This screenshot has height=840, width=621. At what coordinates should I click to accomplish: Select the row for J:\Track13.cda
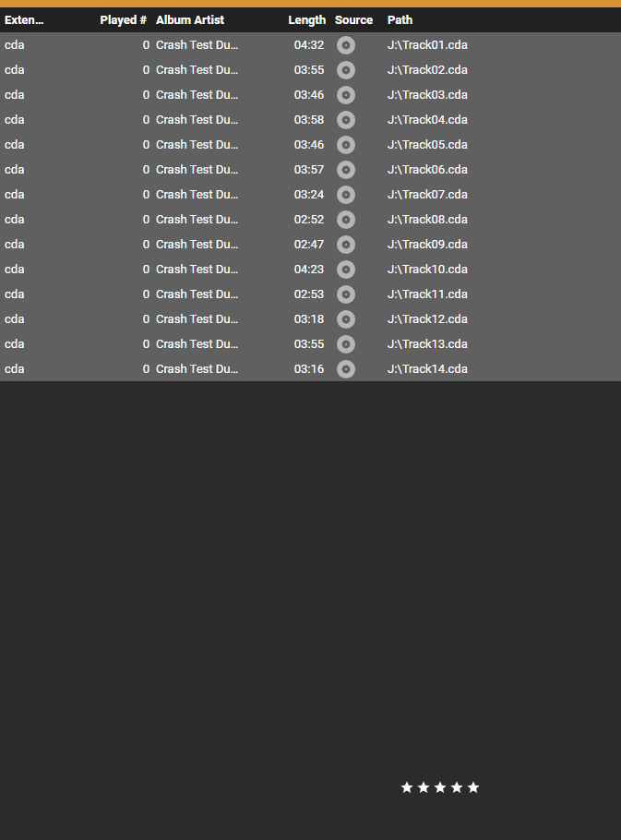[310, 344]
